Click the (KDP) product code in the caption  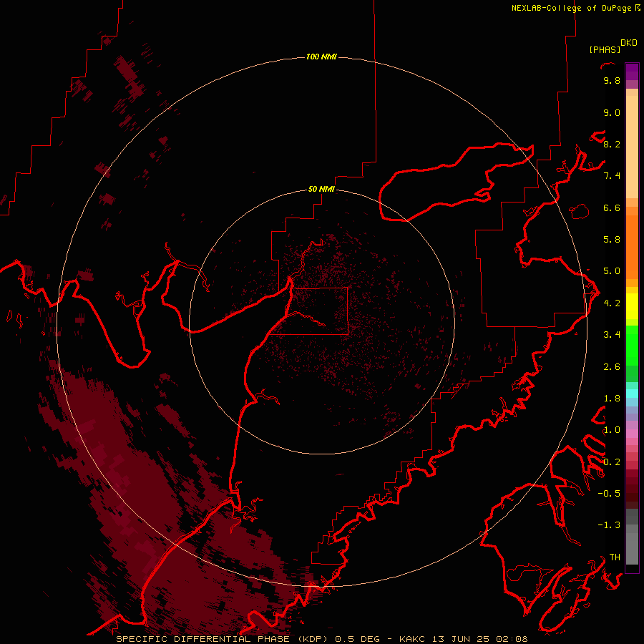pyautogui.click(x=314, y=639)
